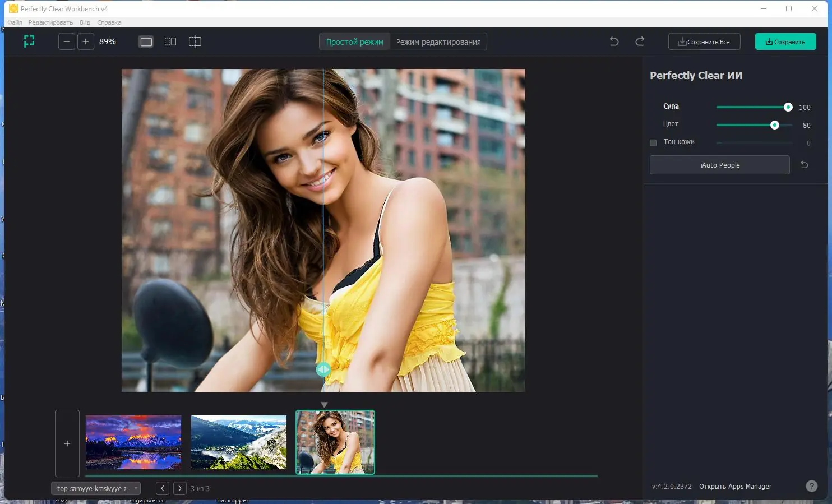Open the Справка menu
The image size is (832, 504).
109,22
